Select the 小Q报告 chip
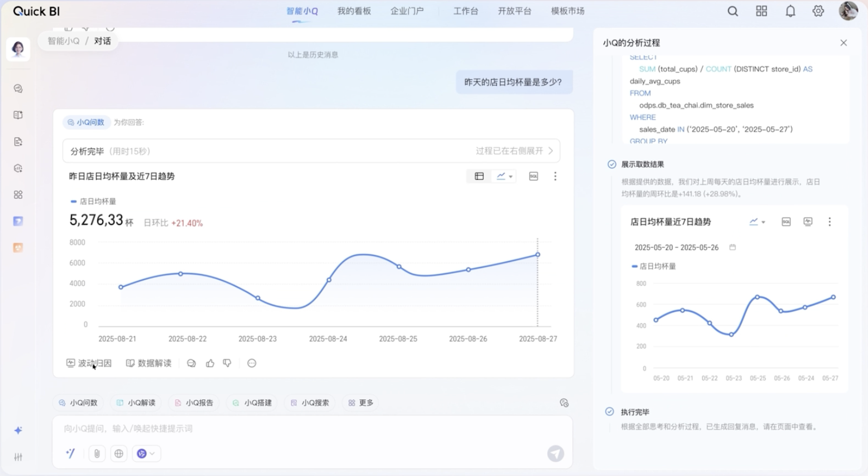Viewport: 868px width, 476px height. click(x=194, y=403)
